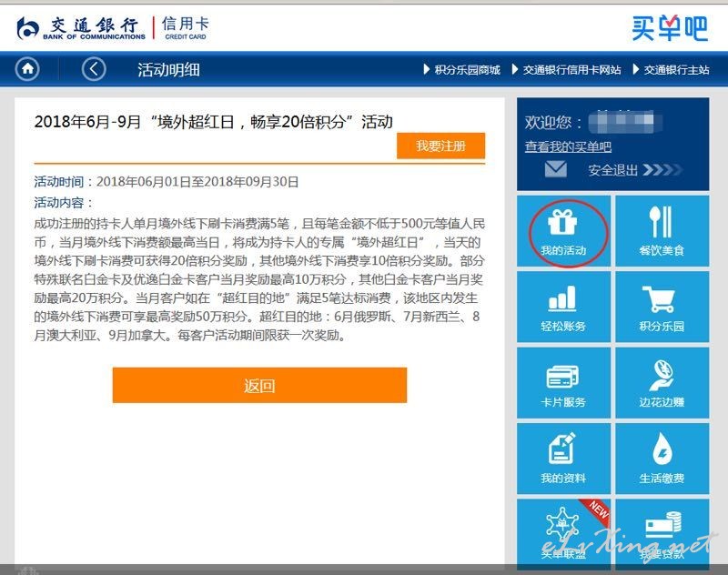Image resolution: width=728 pixels, height=575 pixels.
Task: Open 餐饮美食 dining tile
Action: click(x=662, y=231)
